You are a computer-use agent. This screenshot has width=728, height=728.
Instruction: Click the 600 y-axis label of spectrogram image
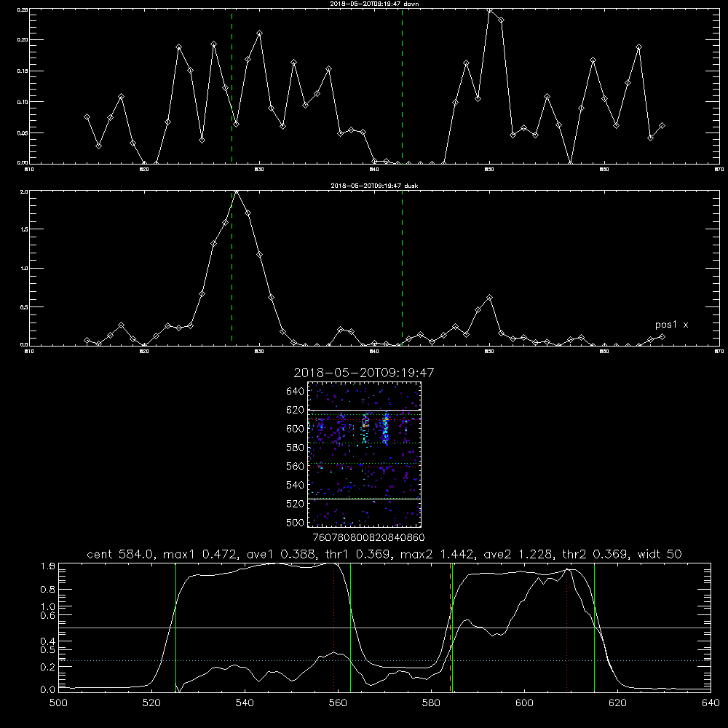pos(296,429)
